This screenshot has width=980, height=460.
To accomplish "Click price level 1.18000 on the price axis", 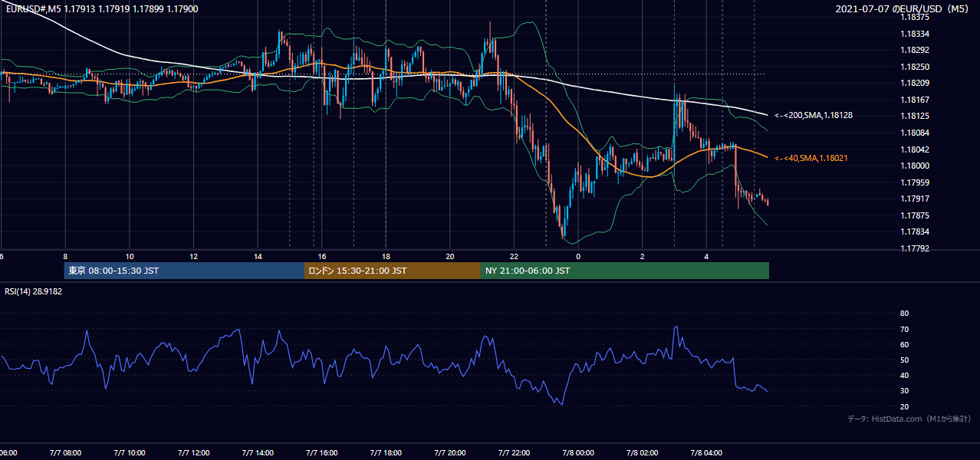I will coord(914,166).
